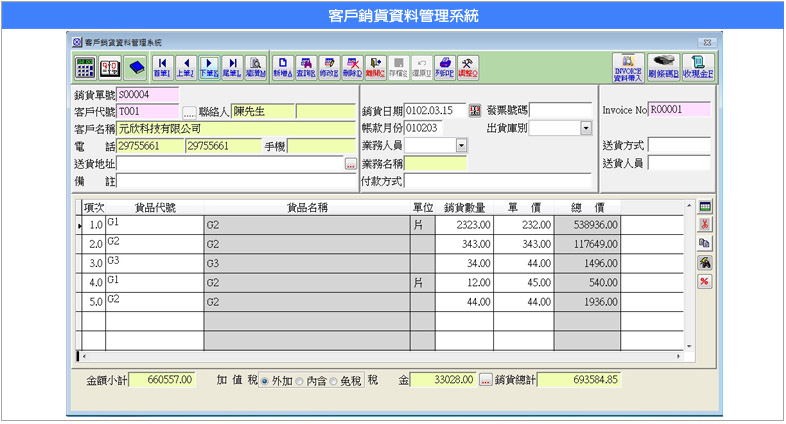Image resolution: width=786 pixels, height=424 pixels.
Task: Go to first record (首筆)
Action: point(161,67)
